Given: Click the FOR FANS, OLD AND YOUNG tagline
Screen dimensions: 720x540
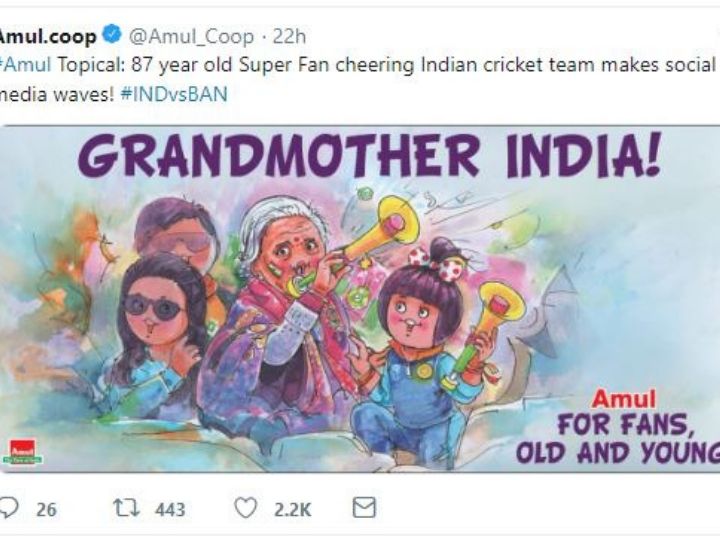Looking at the screenshot, I should pos(620,437).
